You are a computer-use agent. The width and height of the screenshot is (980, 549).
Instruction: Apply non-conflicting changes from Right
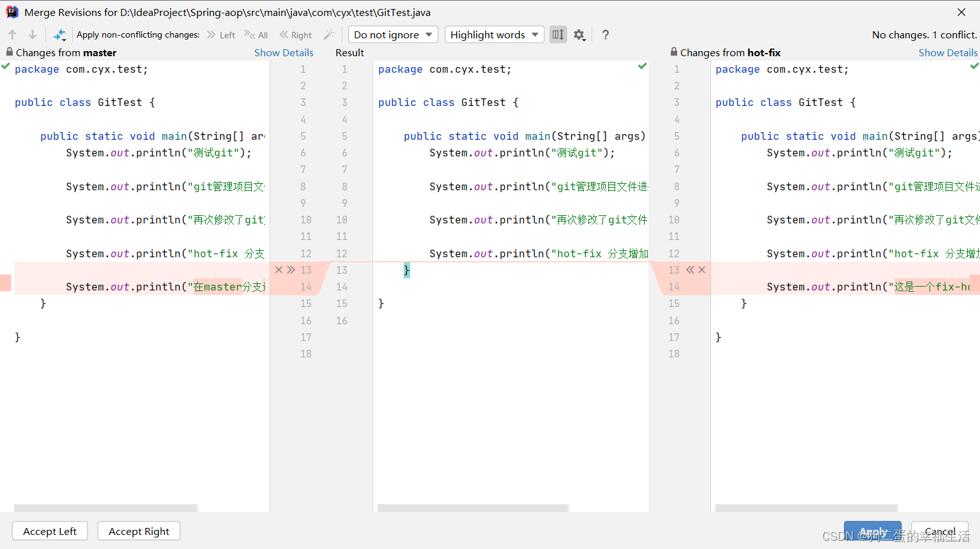296,35
